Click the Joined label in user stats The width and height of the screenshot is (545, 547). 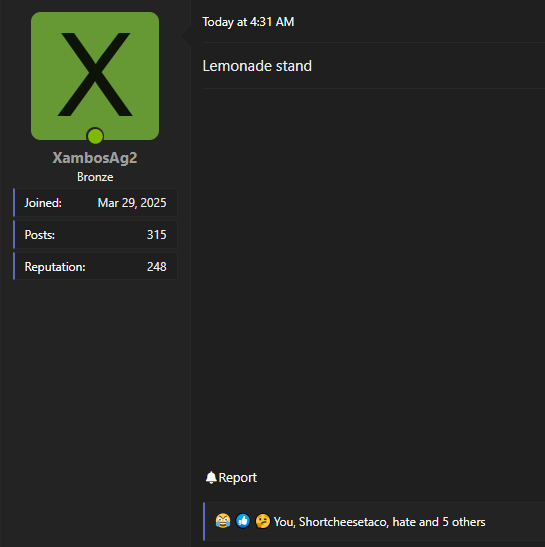(x=43, y=203)
